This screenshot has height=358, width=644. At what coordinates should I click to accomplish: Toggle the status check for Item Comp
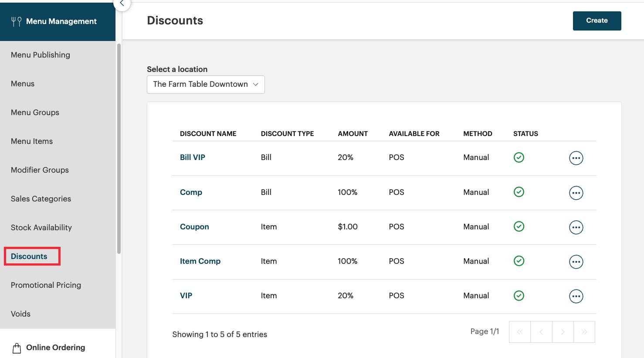coord(519,261)
